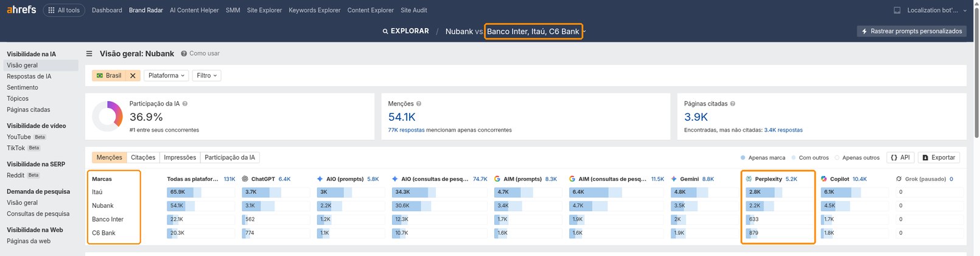Click the 3.9K cited pages value
This screenshot has width=980, height=256.
(696, 117)
